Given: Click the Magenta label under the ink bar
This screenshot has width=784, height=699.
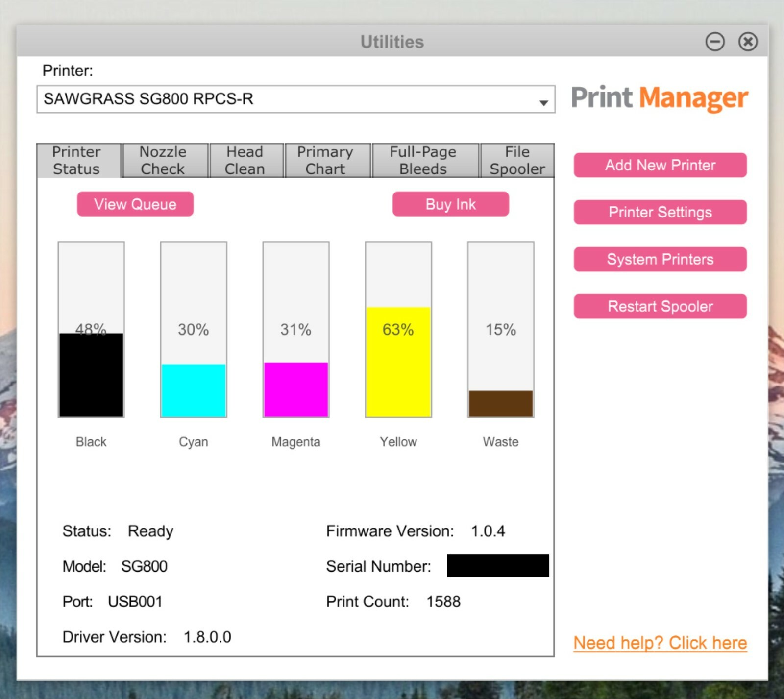Looking at the screenshot, I should [x=296, y=442].
